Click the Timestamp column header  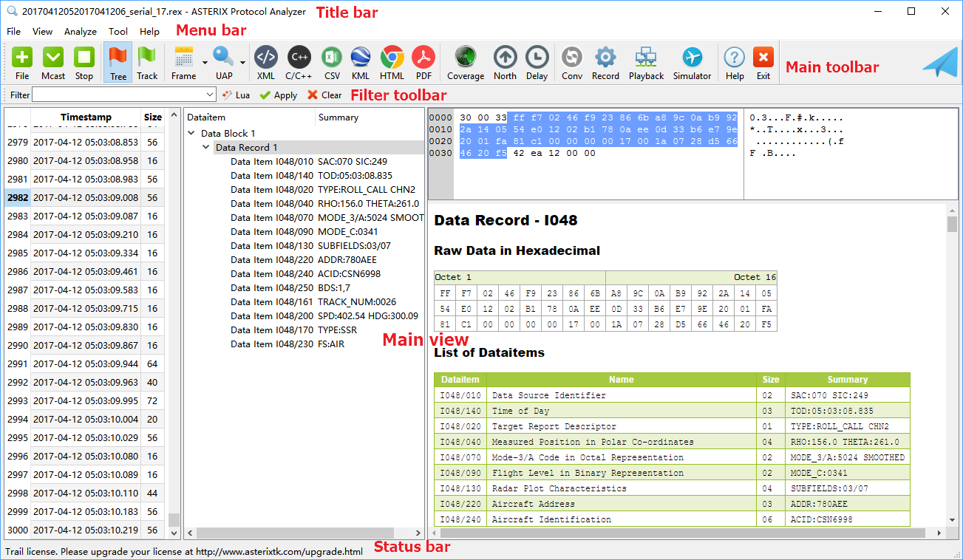point(86,117)
